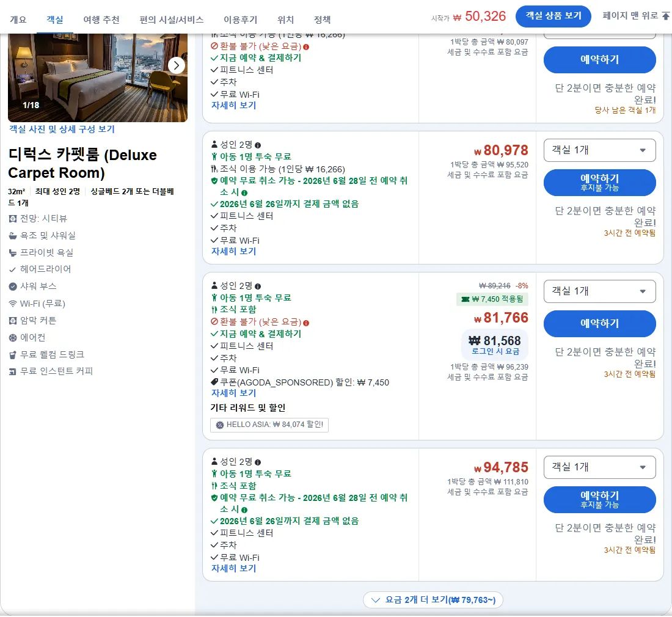
Task: Select the 이용후기 tab
Action: coord(241,20)
